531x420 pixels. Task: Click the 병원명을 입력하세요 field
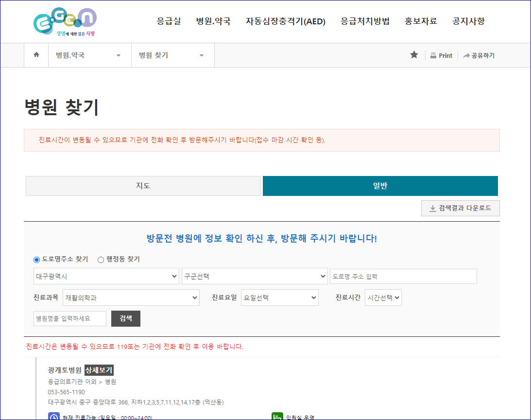[x=70, y=318]
